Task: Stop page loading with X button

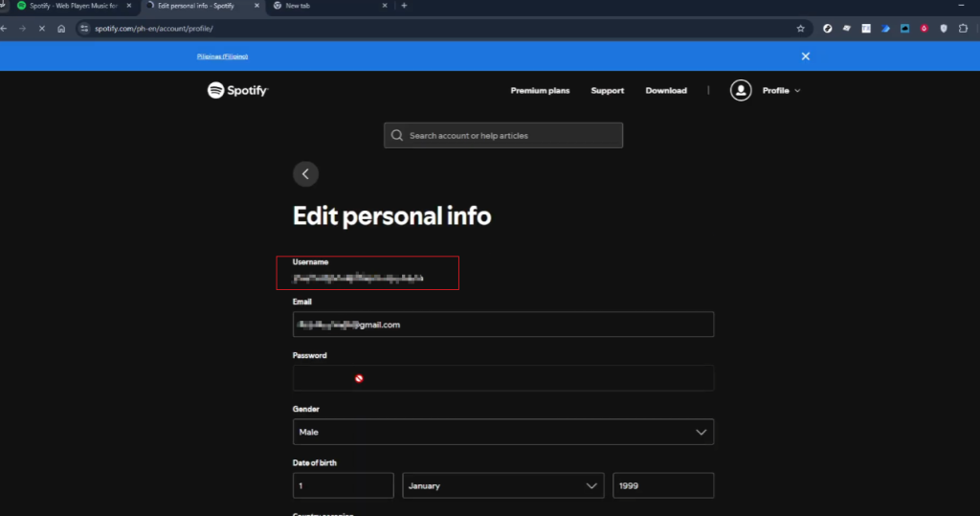Action: click(x=42, y=29)
